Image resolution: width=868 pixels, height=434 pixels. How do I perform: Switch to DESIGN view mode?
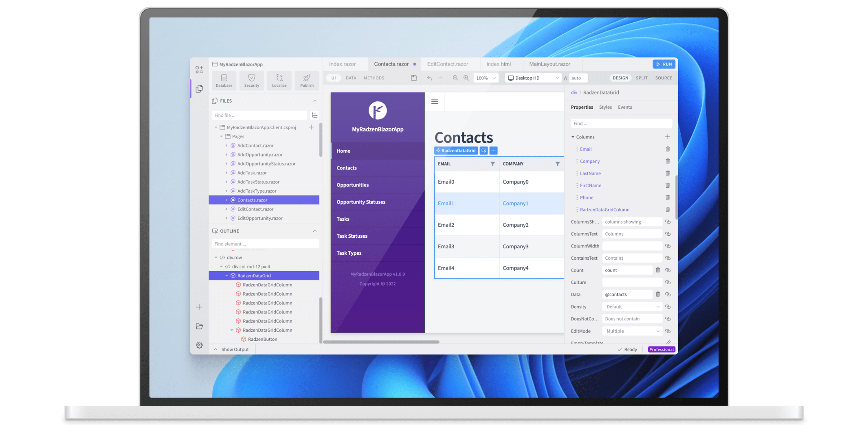click(620, 78)
